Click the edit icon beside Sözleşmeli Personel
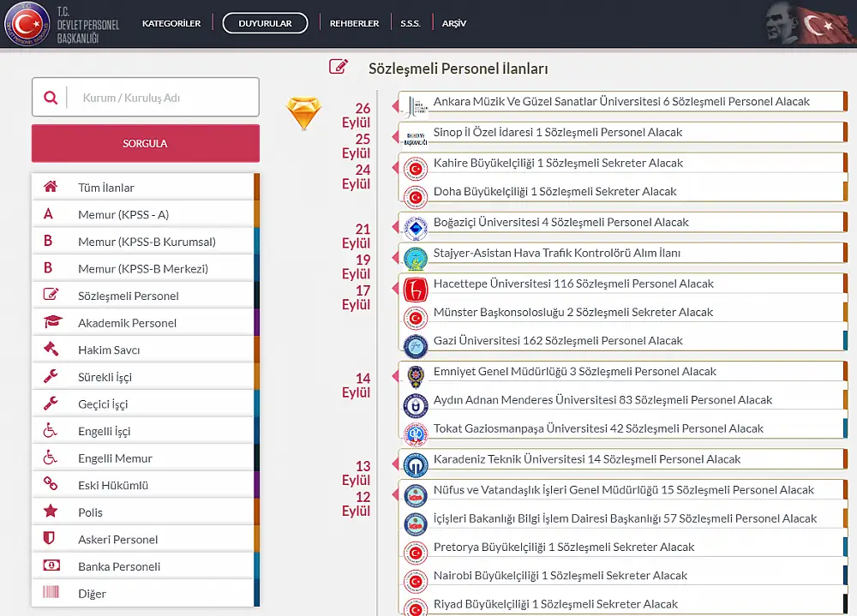This screenshot has width=857, height=616. point(51,294)
